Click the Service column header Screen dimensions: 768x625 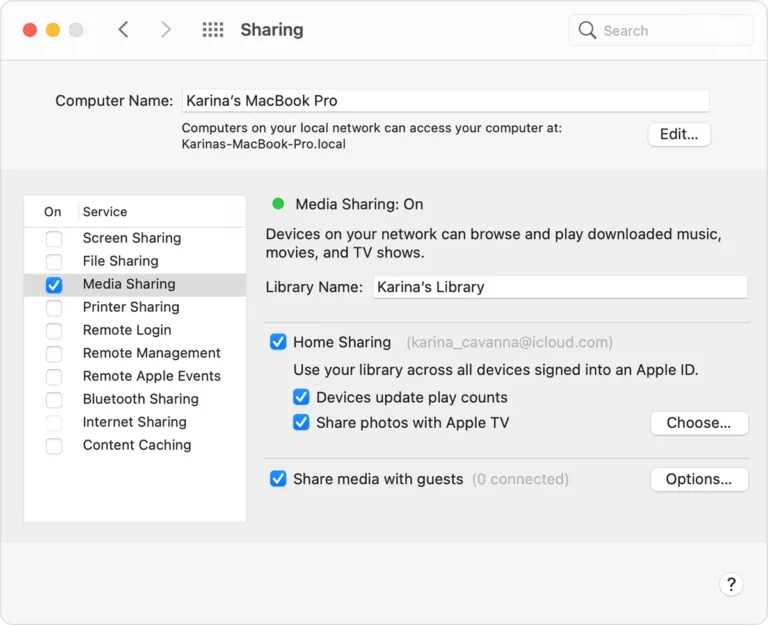pyautogui.click(x=105, y=212)
